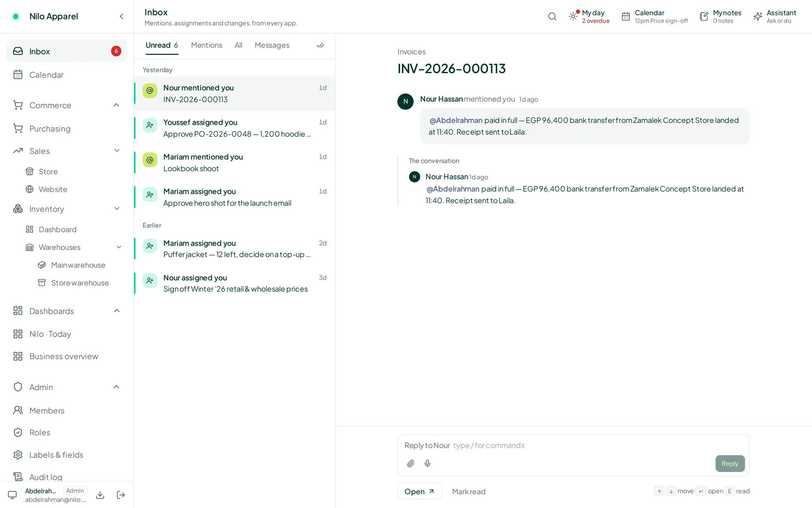812x508 pixels.
Task: Open the Calendar 12pm Price sign-off shortcut
Action: [x=654, y=17]
